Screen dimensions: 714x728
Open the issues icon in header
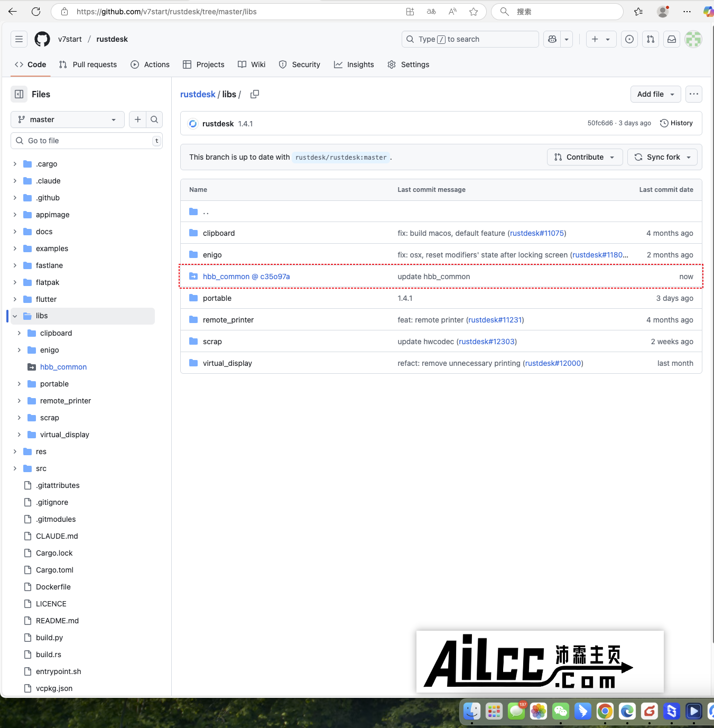coord(629,39)
